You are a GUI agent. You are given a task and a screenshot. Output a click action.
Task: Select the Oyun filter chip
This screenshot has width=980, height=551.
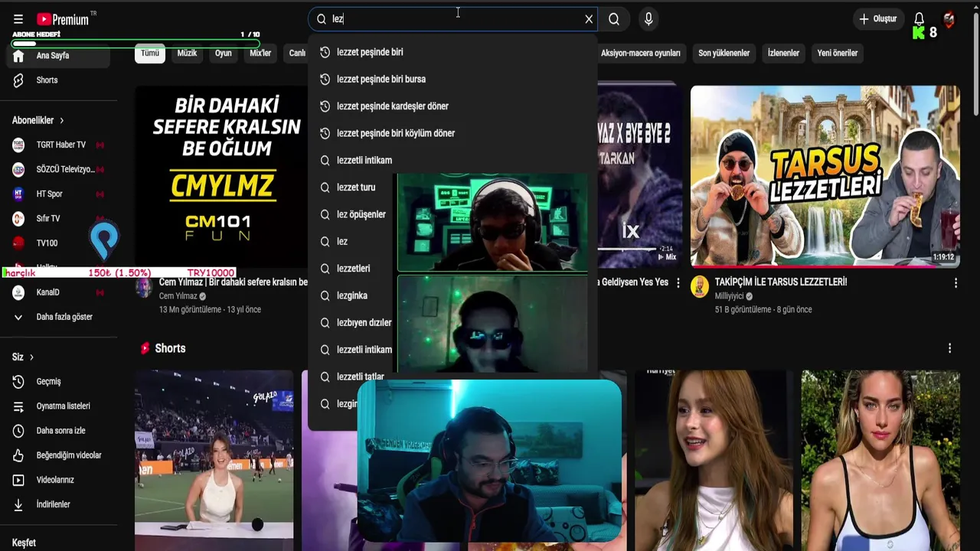point(223,53)
